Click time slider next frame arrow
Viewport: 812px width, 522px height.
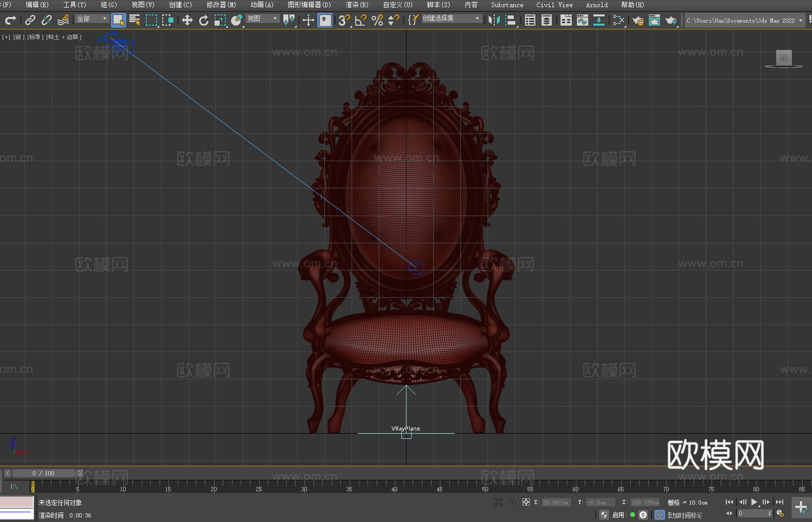pyautogui.click(x=80, y=473)
